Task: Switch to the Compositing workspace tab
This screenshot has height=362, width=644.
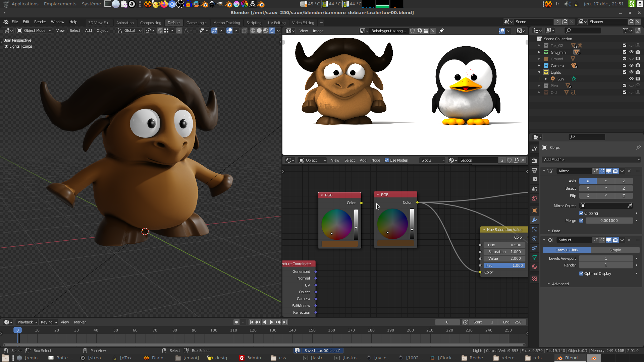Action: (x=151, y=23)
